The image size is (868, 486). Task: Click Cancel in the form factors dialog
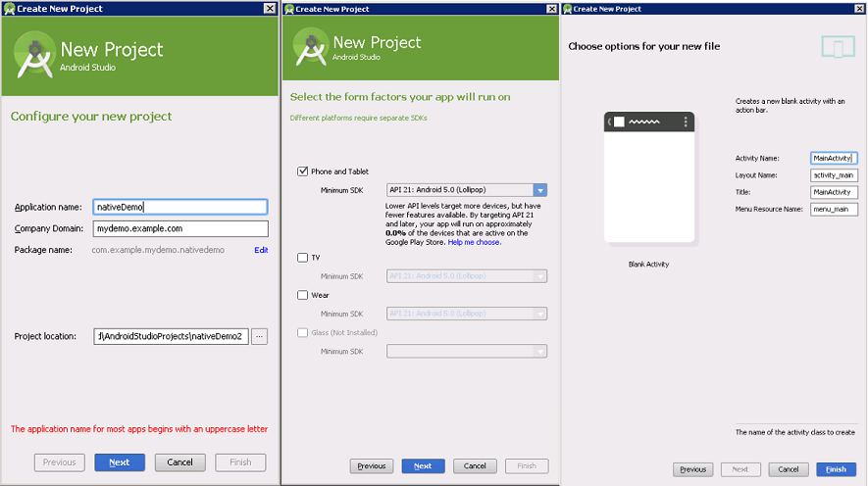coord(475,466)
